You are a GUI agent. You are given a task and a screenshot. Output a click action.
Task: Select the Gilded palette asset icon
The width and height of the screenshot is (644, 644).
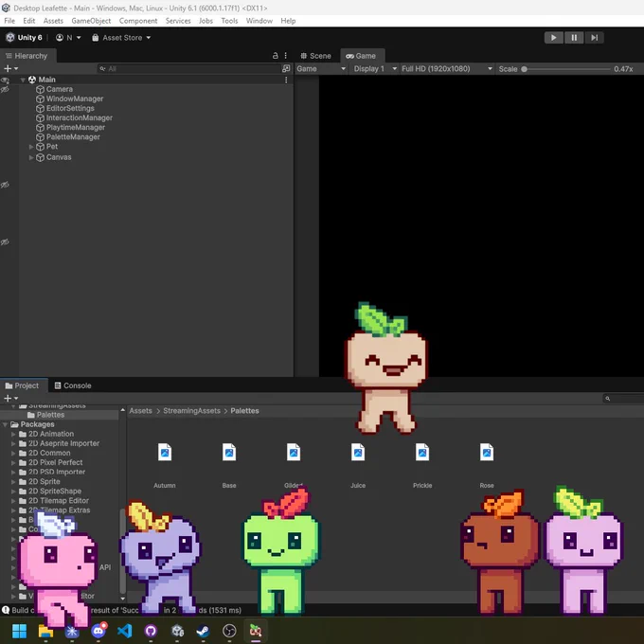[x=294, y=452]
